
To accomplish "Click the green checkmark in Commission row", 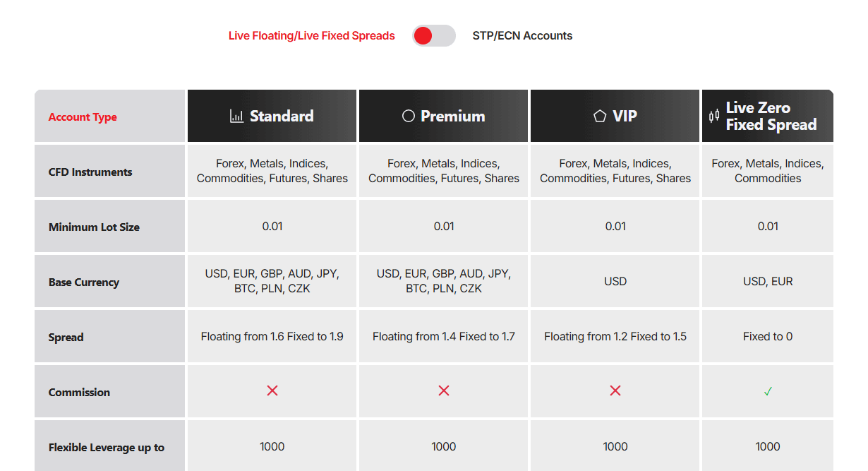I will (x=768, y=391).
